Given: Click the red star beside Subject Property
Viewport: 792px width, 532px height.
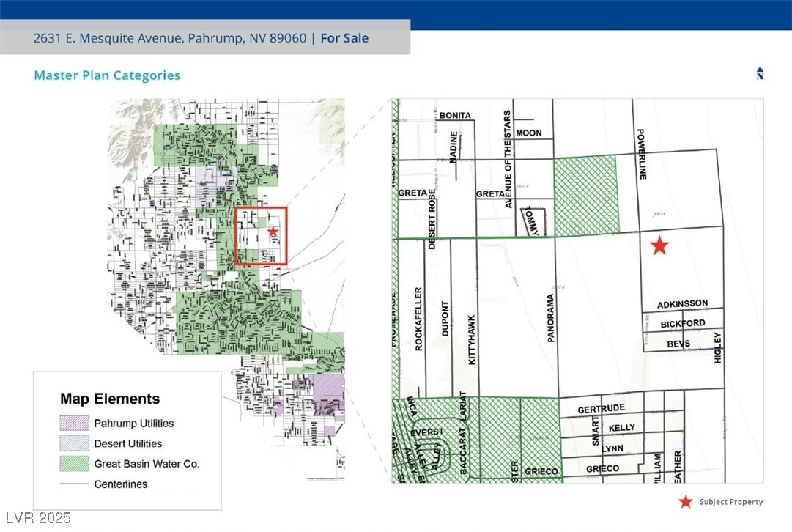Looking at the screenshot, I should click(685, 502).
